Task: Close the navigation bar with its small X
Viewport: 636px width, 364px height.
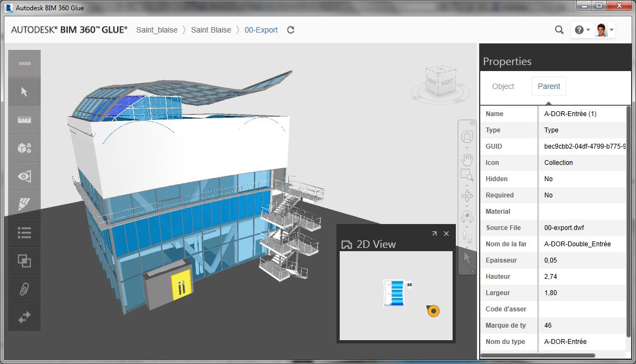Action: coord(473,123)
